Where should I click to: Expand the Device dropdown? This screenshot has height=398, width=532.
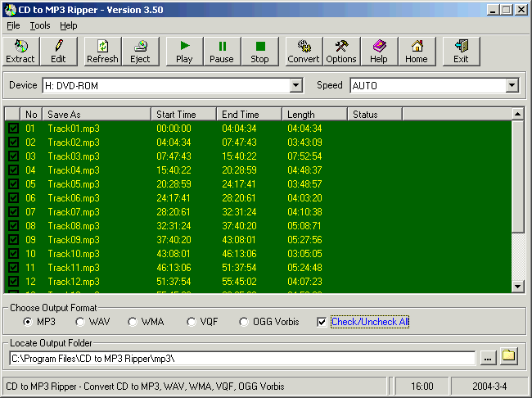(x=295, y=85)
